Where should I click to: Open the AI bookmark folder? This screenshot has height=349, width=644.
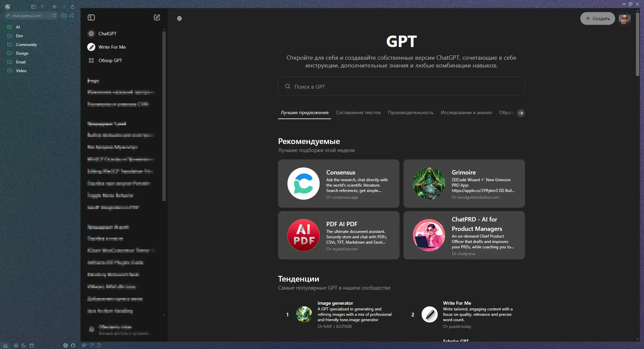pos(18,27)
